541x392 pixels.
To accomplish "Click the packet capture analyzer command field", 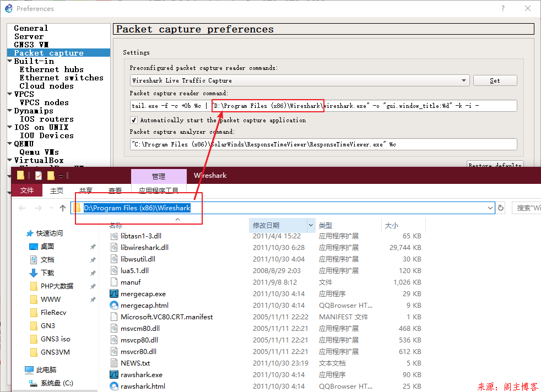I will click(323, 144).
